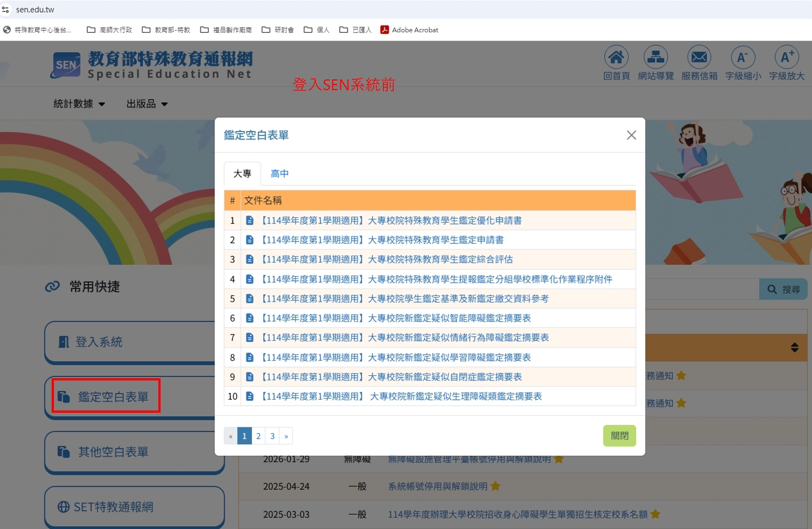Increase font size with the A+ icon
This screenshot has width=812, height=529.
click(x=786, y=57)
